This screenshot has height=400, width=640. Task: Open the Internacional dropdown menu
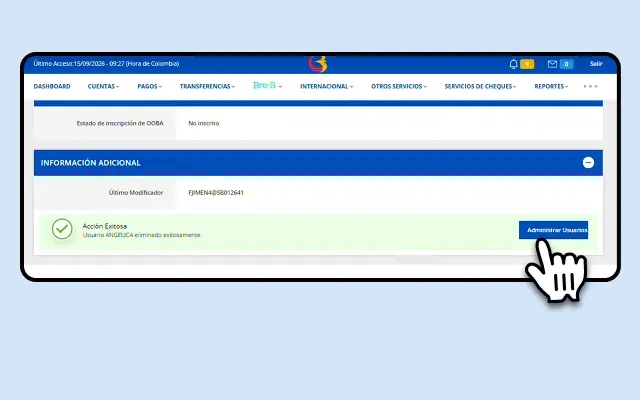coord(327,86)
